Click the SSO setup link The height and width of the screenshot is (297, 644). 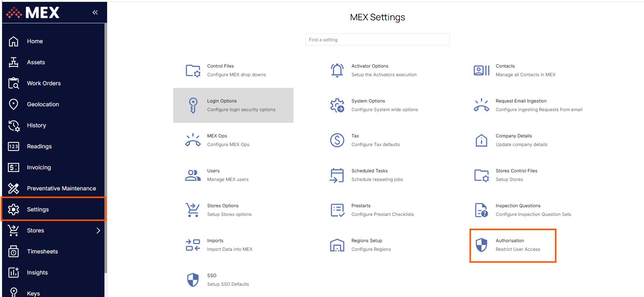pyautogui.click(x=212, y=276)
